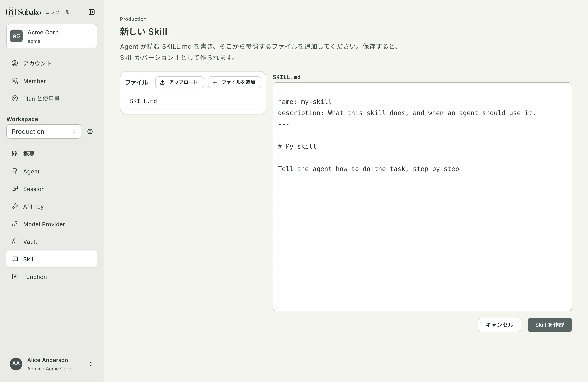
Task: Click the AA user avatar
Action: [x=16, y=364]
